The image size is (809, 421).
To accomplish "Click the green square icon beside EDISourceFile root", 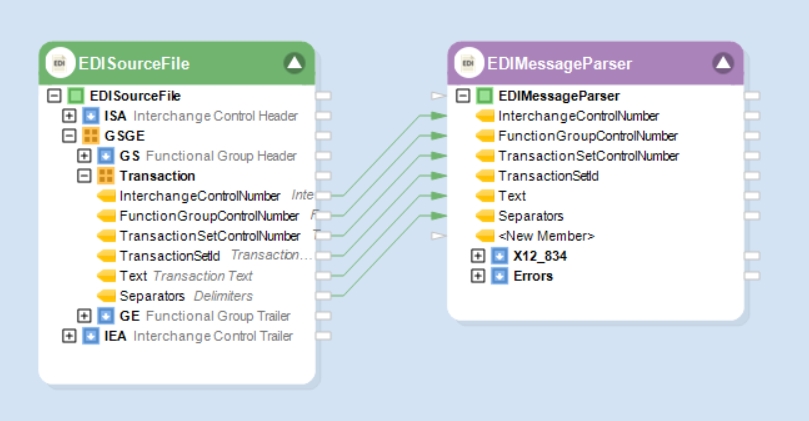I will [76, 96].
